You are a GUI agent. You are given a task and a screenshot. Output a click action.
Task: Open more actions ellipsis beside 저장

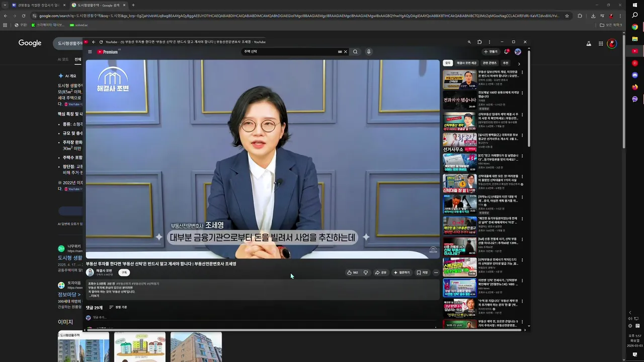pyautogui.click(x=436, y=273)
